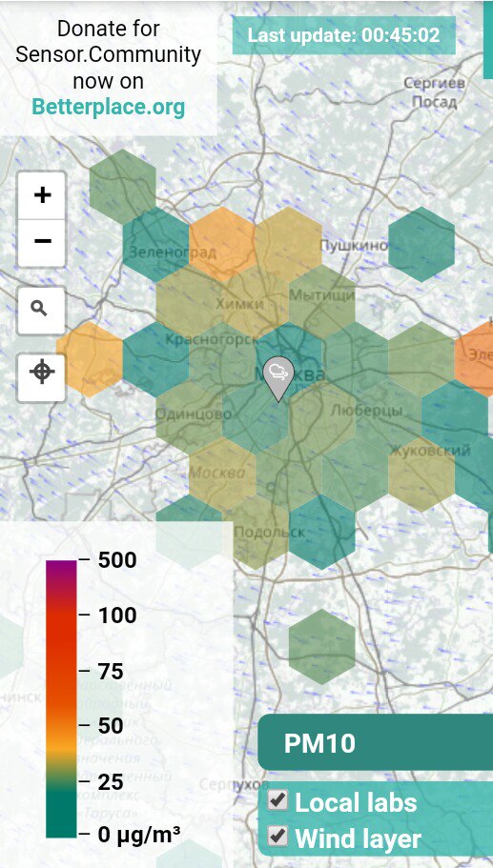The image size is (493, 868).
Task: Locate my position with crosshair button
Action: pos(42,377)
